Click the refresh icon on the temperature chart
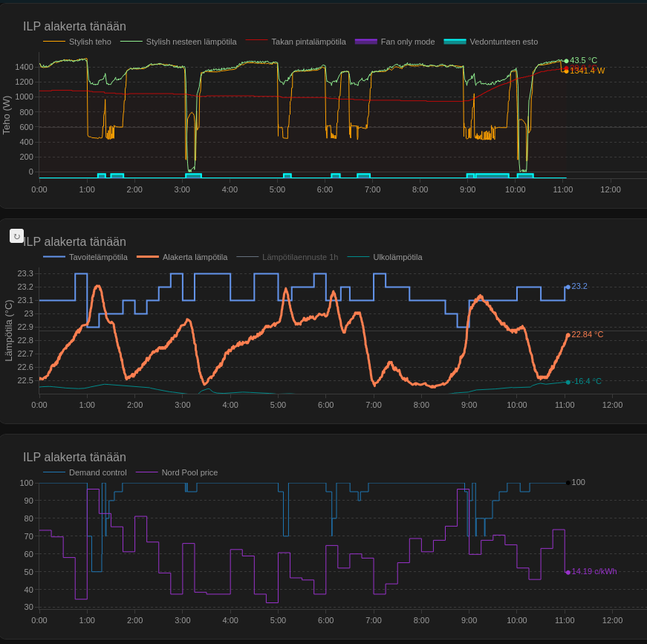The width and height of the screenshot is (647, 644). tap(16, 236)
